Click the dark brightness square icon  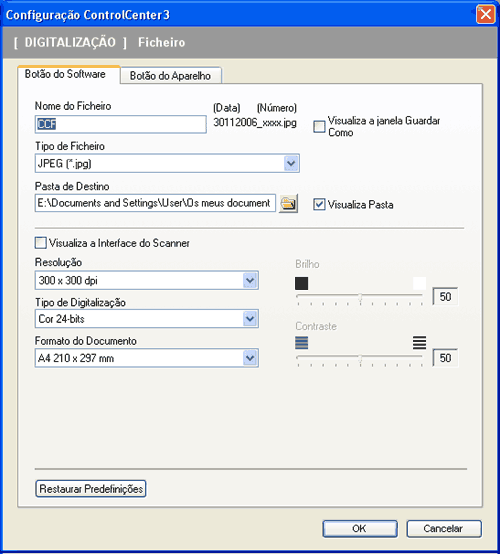301,283
